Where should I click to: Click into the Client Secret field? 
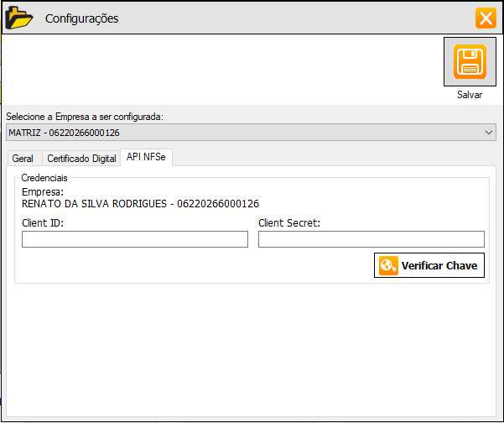[371, 239]
